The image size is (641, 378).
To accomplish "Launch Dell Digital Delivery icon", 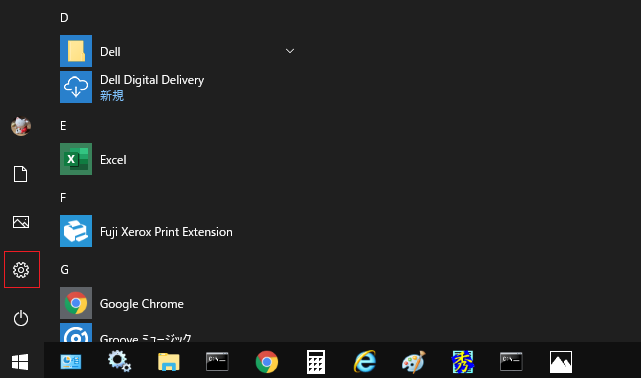I will [76, 87].
